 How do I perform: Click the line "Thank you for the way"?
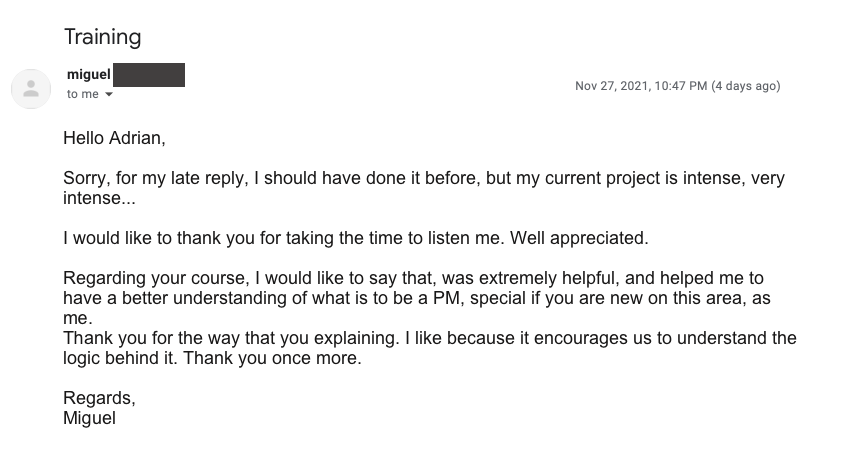[x=429, y=338]
